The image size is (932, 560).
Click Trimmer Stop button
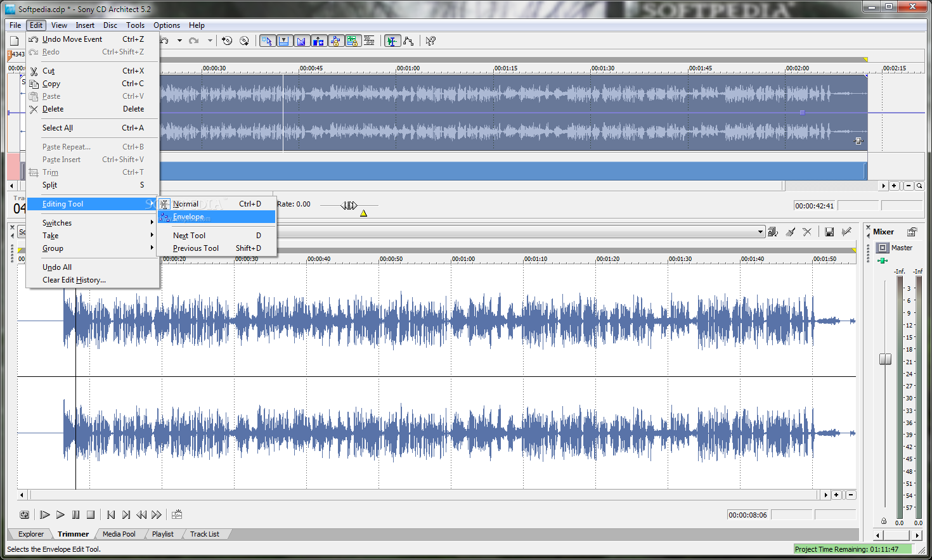pyautogui.click(x=91, y=515)
